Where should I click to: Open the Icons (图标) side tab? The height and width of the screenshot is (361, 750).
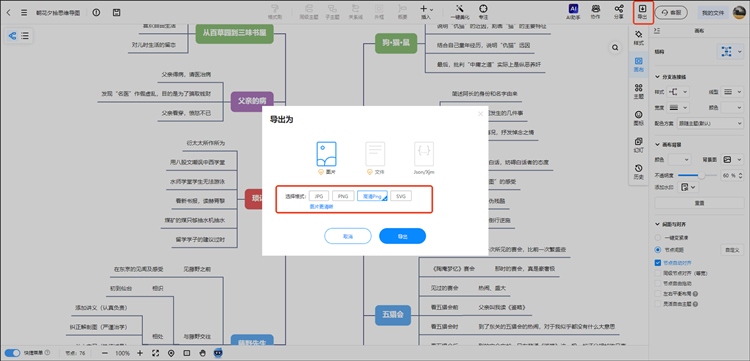click(638, 118)
